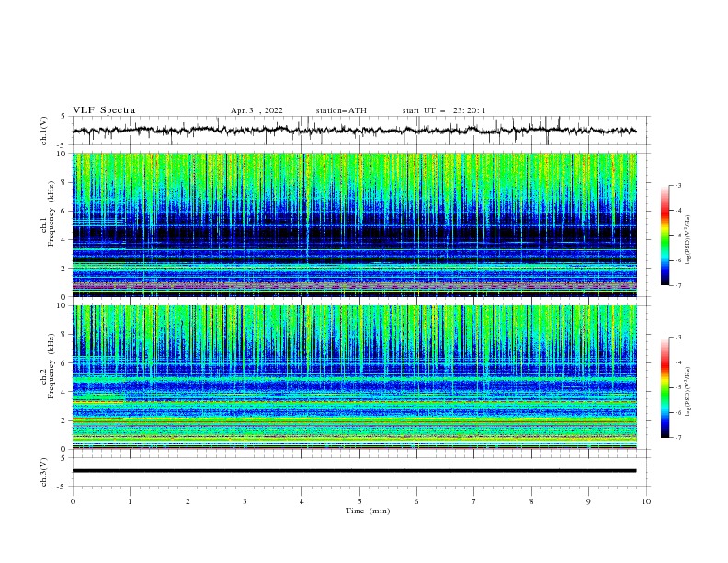Click time axis tick label '0'
Viewport: 728px width, 563px height.
pos(73,501)
